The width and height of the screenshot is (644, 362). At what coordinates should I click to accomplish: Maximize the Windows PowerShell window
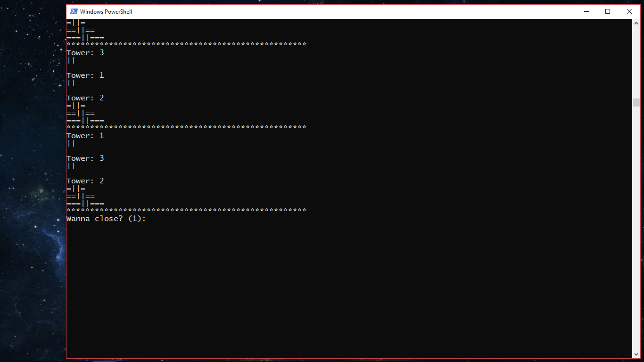[x=608, y=11]
